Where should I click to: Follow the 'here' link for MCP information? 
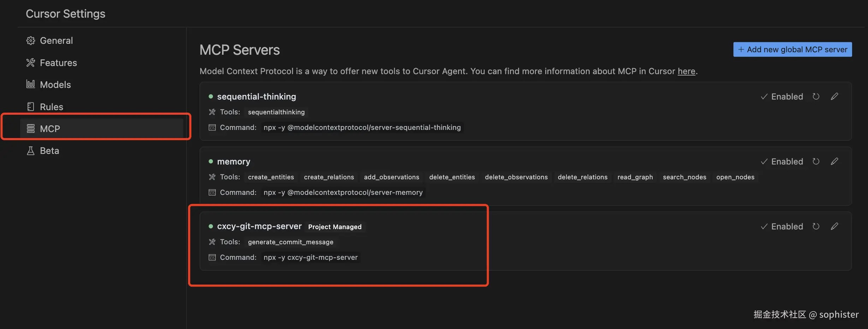(686, 71)
